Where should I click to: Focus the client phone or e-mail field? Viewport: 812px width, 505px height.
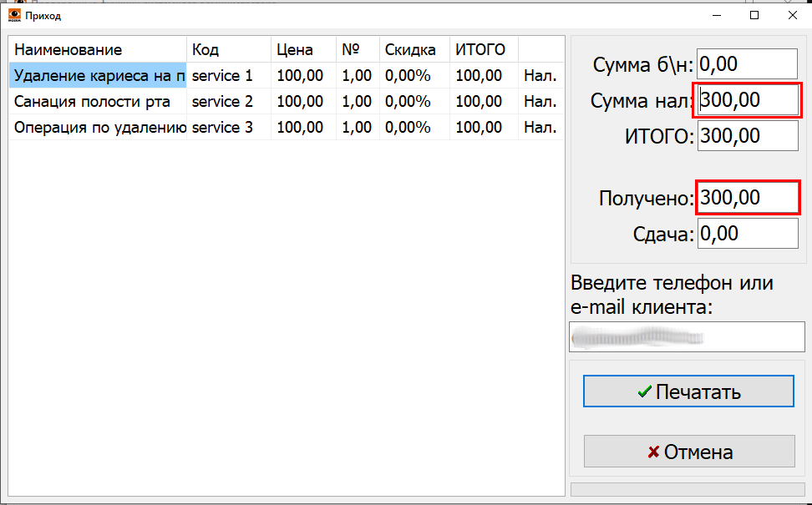[x=687, y=337]
